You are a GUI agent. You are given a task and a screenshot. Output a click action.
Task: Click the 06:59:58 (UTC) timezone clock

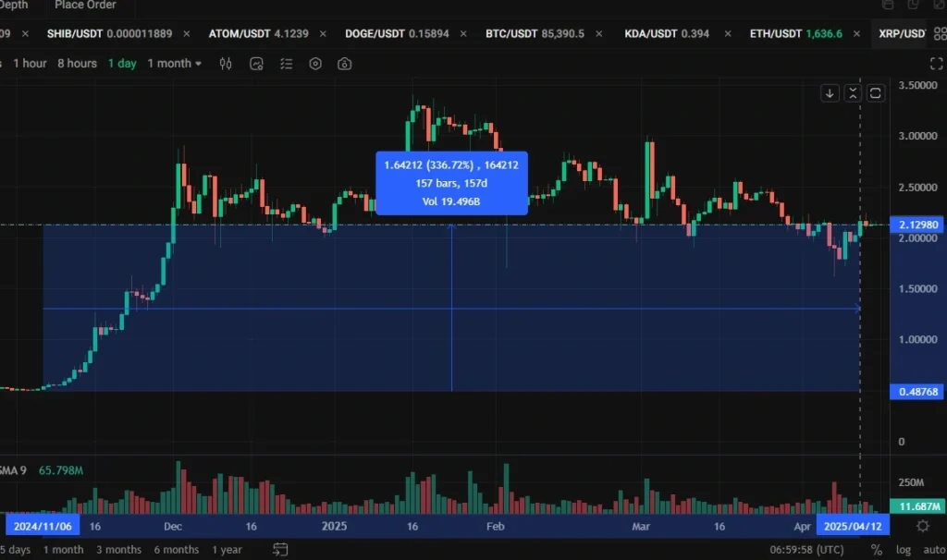click(x=806, y=550)
